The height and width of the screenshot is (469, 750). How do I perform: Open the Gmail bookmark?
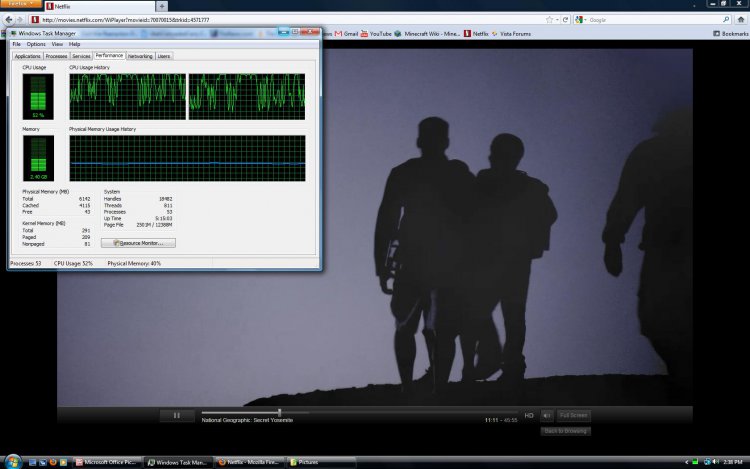[x=346, y=34]
